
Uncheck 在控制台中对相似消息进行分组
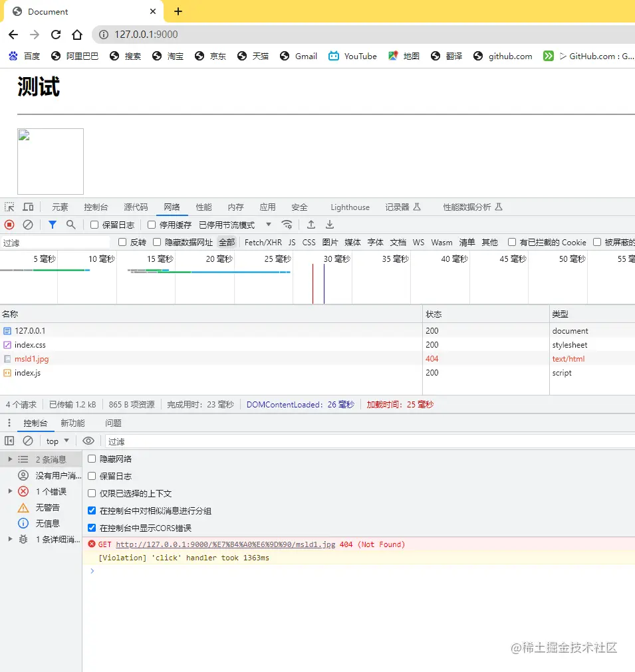[92, 510]
